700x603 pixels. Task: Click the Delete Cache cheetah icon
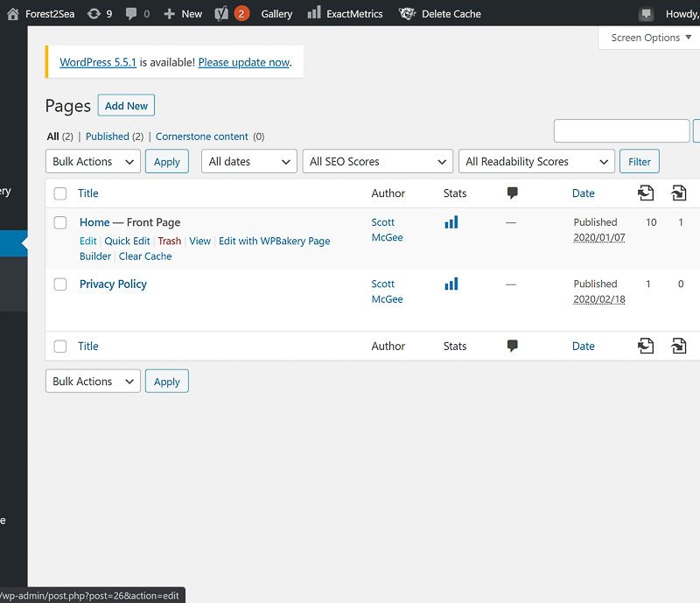[x=407, y=14]
